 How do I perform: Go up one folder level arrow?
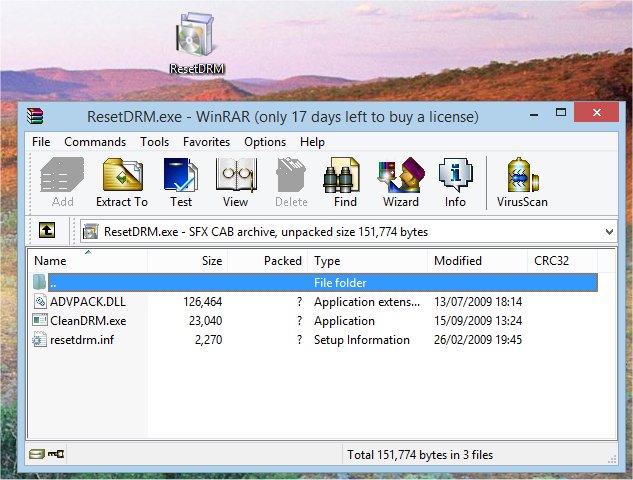click(47, 231)
